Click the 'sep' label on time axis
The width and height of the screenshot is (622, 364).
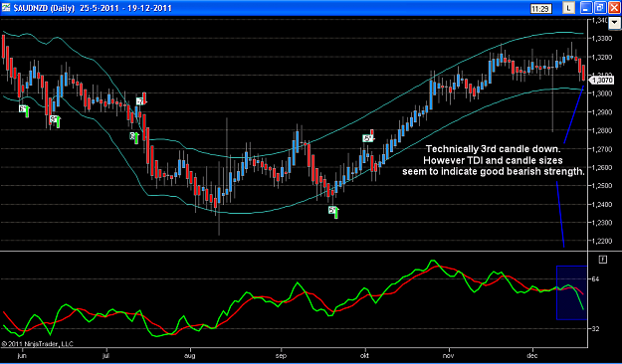click(x=282, y=356)
